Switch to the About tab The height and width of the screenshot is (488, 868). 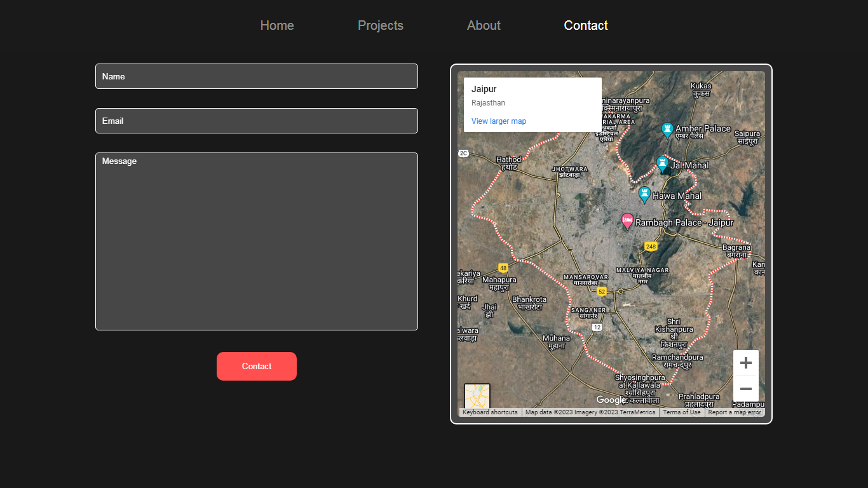[484, 25]
